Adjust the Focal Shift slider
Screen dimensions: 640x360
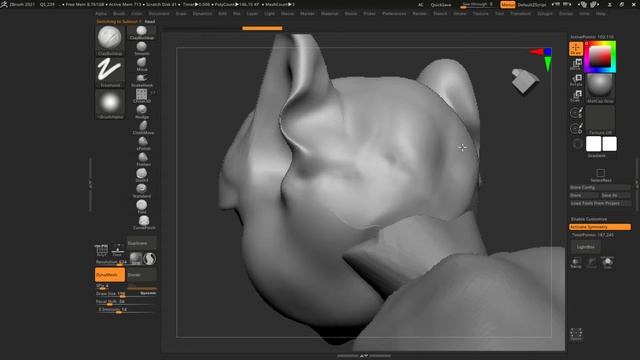click(x=125, y=302)
